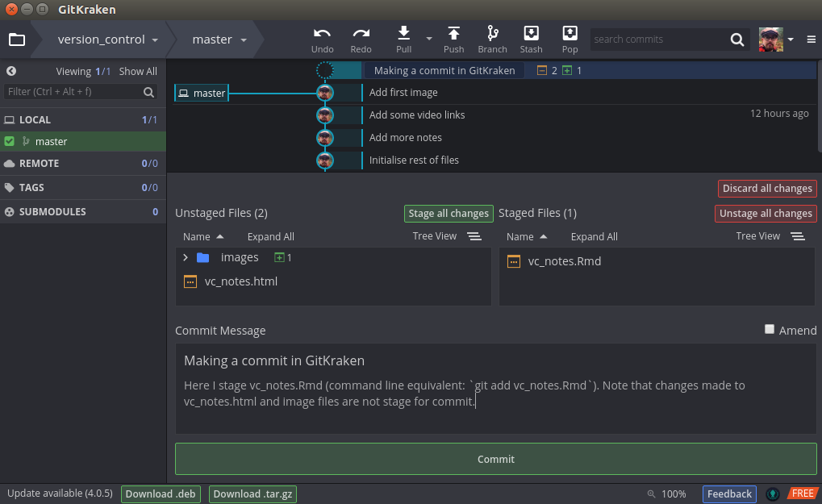Expand the REMOTE section
The width and height of the screenshot is (822, 504).
point(83,163)
